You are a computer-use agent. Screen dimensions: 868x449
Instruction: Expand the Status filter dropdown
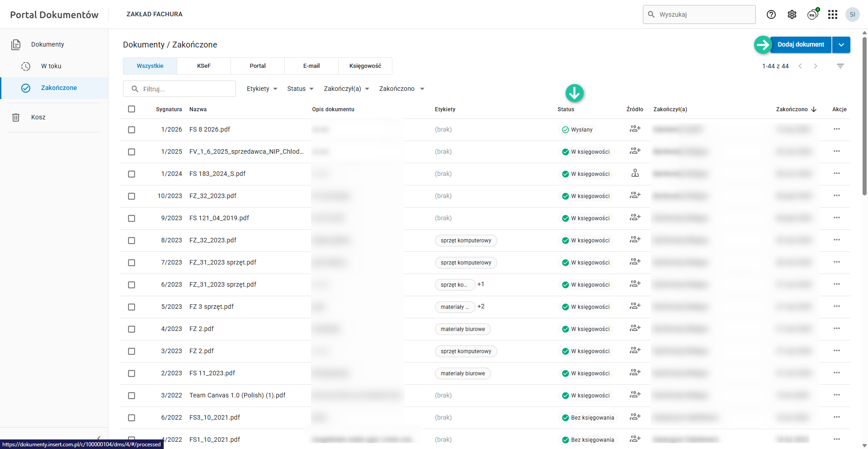300,89
